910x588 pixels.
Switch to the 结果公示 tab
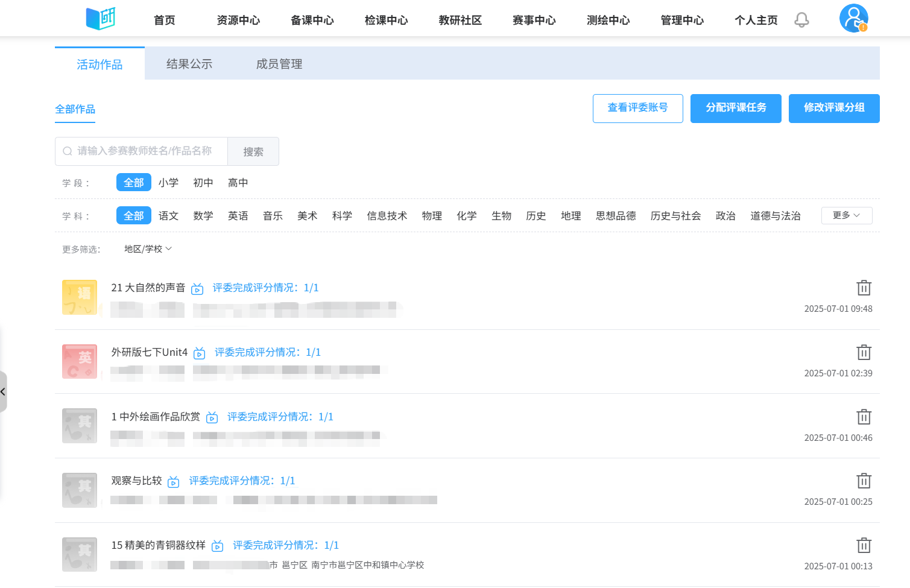(x=189, y=64)
